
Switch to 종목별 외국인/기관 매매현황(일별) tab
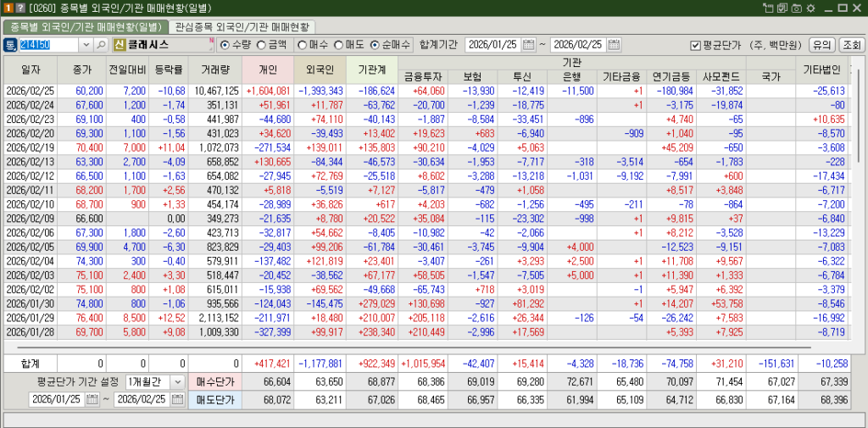click(x=86, y=26)
